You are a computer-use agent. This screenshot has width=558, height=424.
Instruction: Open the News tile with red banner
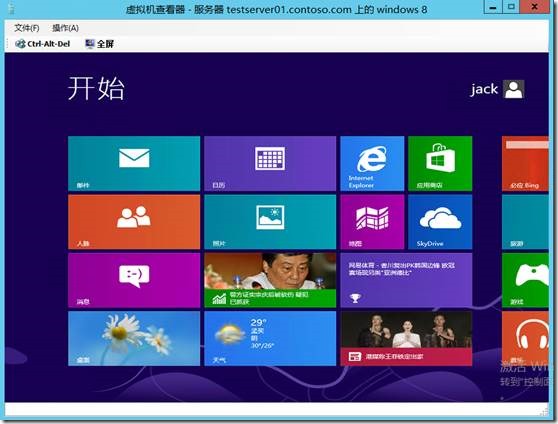pyautogui.click(x=406, y=339)
